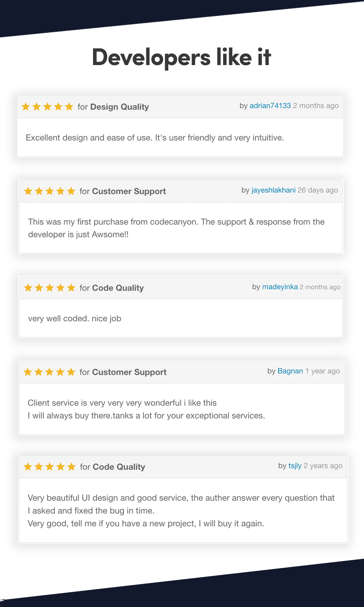This screenshot has width=364, height=607.
Task: Click first star of adrian74133's Design Quality review
Action: 26,107
